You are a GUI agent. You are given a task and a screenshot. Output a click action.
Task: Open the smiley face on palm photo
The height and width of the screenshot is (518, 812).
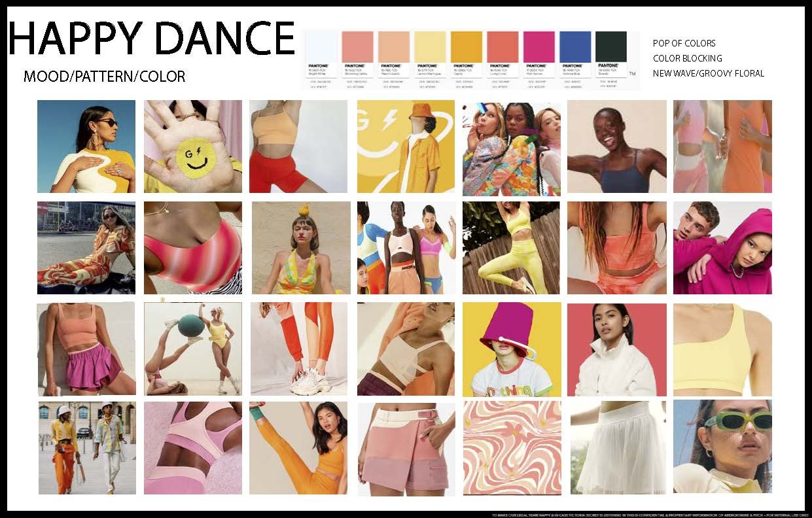(193, 147)
